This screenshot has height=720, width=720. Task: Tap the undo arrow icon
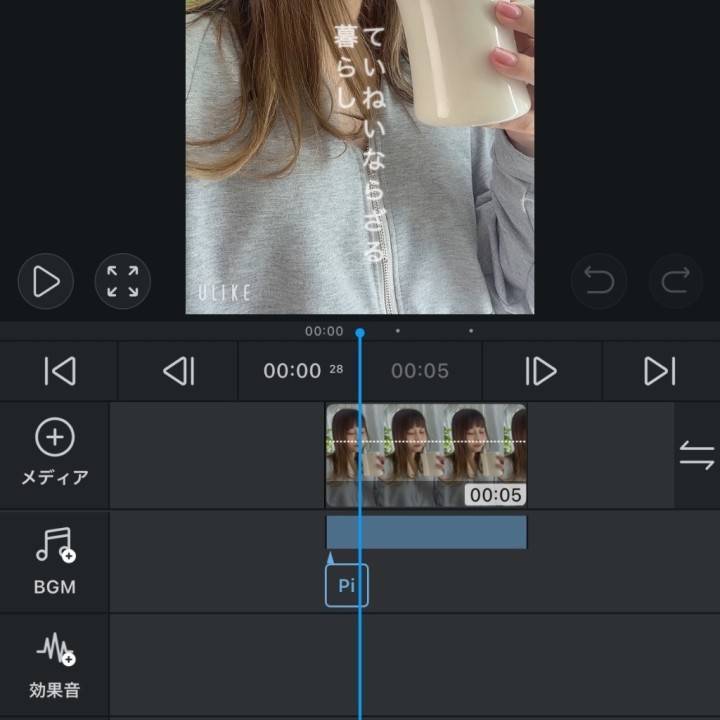(x=599, y=281)
